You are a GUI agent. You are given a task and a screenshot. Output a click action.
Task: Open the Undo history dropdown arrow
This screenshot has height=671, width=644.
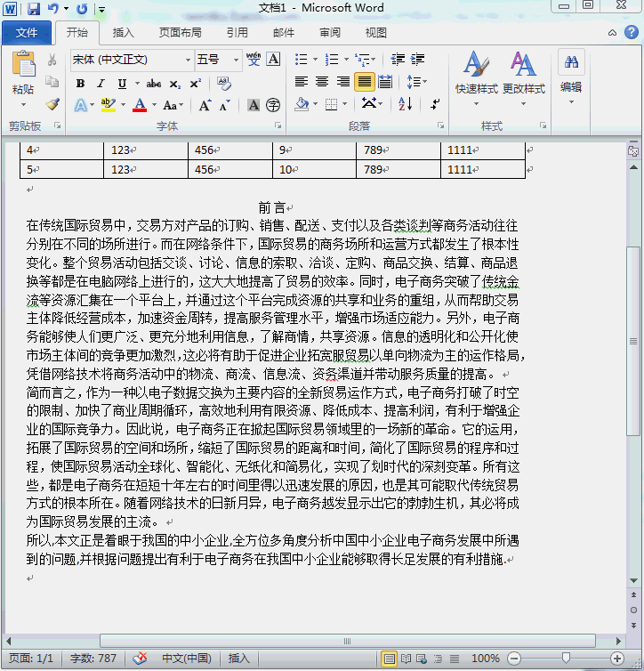tap(67, 9)
